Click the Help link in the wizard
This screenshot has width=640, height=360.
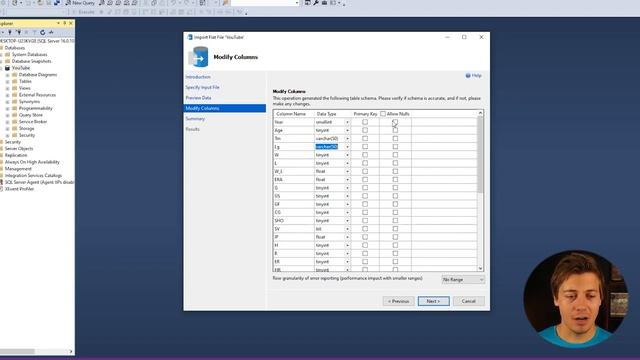click(x=476, y=76)
